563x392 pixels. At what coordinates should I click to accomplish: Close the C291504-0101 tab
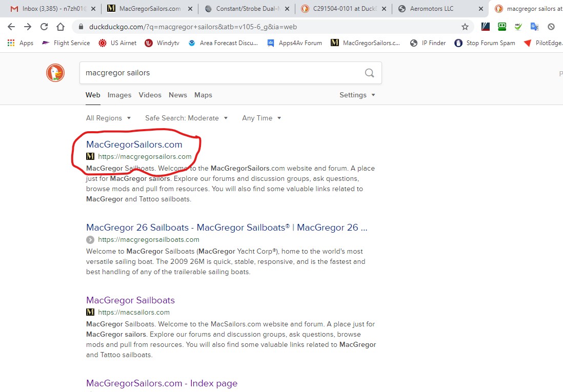pos(384,9)
